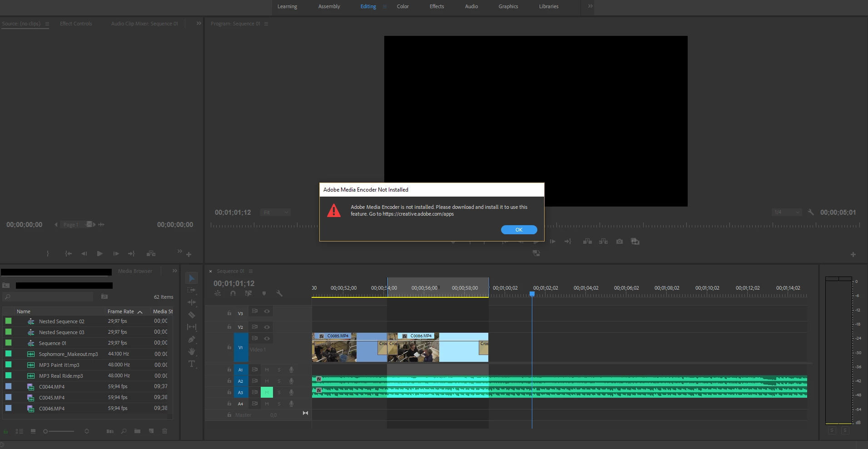Select the Hand tool
868x449 pixels.
point(192,351)
